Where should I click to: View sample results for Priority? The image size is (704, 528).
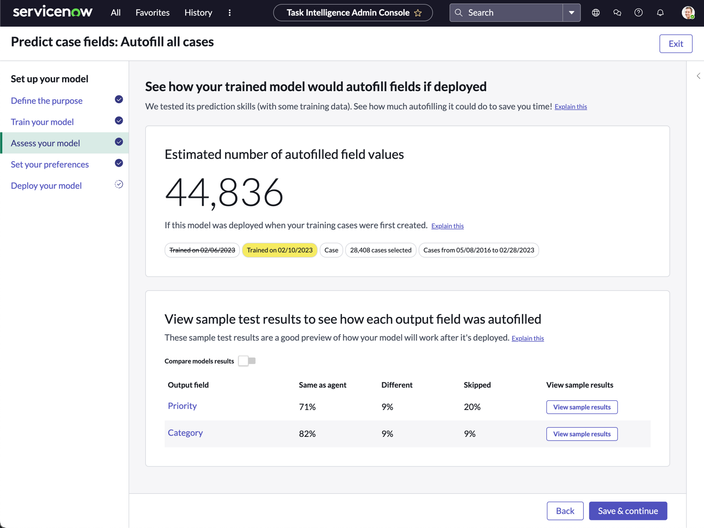click(581, 407)
